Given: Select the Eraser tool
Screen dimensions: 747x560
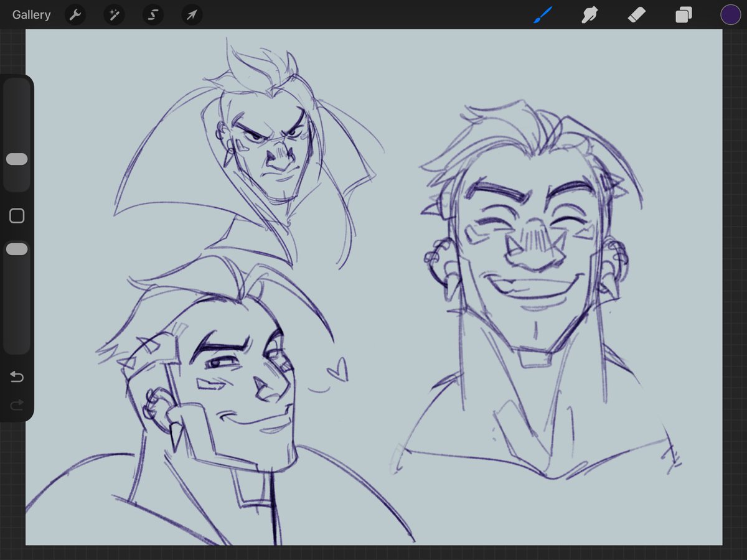Looking at the screenshot, I should point(637,15).
